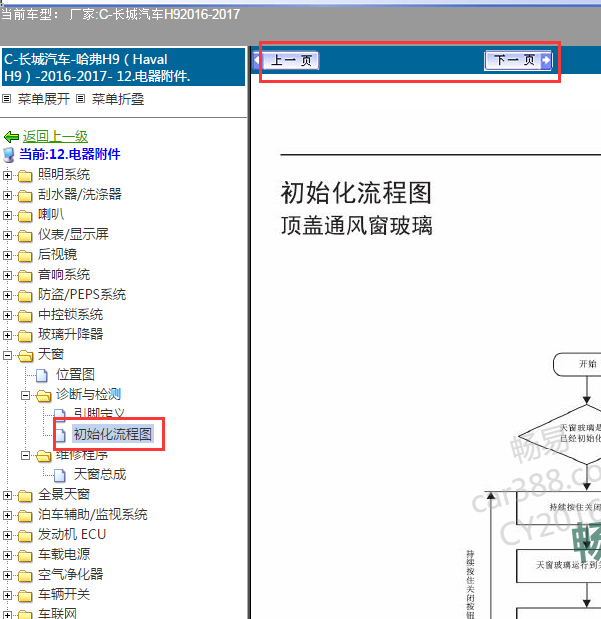Collapse the 诊断与检测 subfolder
The image size is (601, 619).
point(25,395)
